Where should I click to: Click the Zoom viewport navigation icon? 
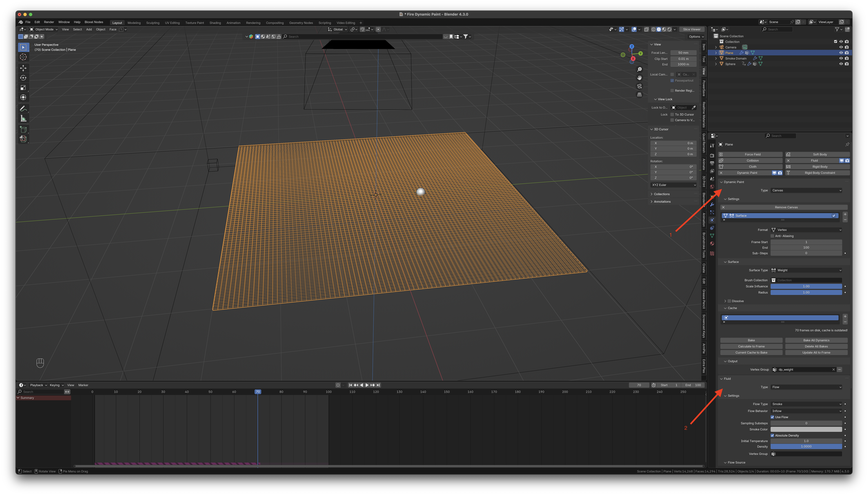(x=639, y=69)
